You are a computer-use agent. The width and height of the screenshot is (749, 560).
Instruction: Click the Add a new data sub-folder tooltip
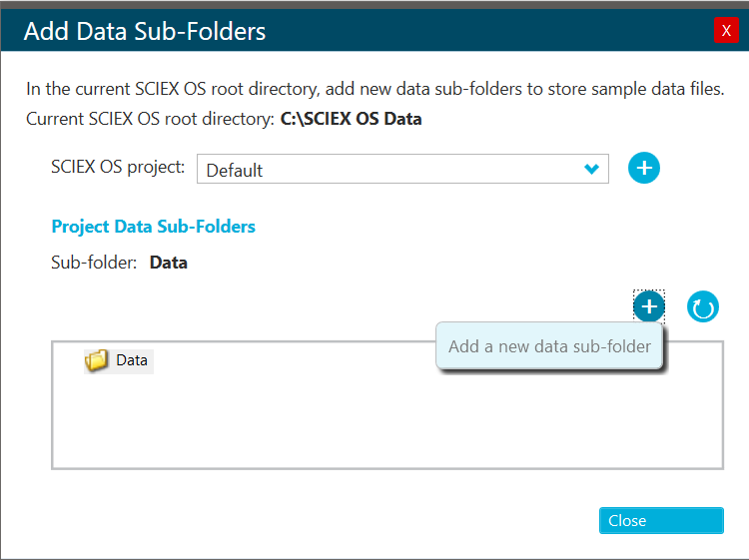549,347
